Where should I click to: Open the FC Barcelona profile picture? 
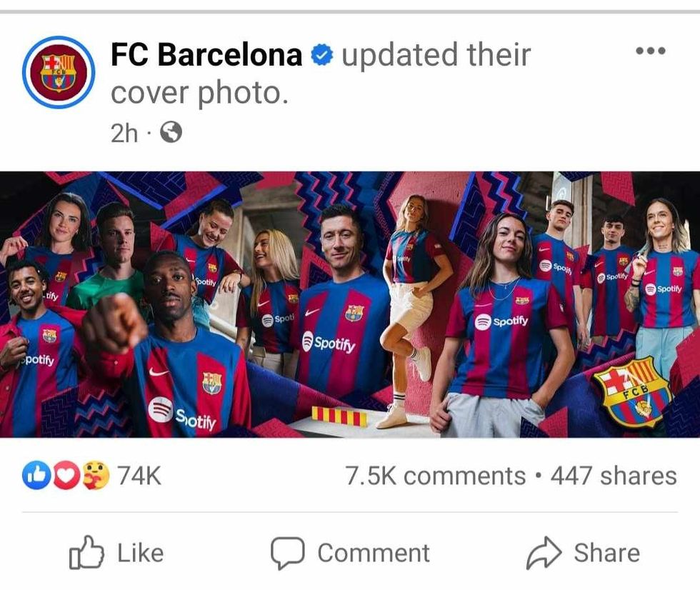(58, 72)
